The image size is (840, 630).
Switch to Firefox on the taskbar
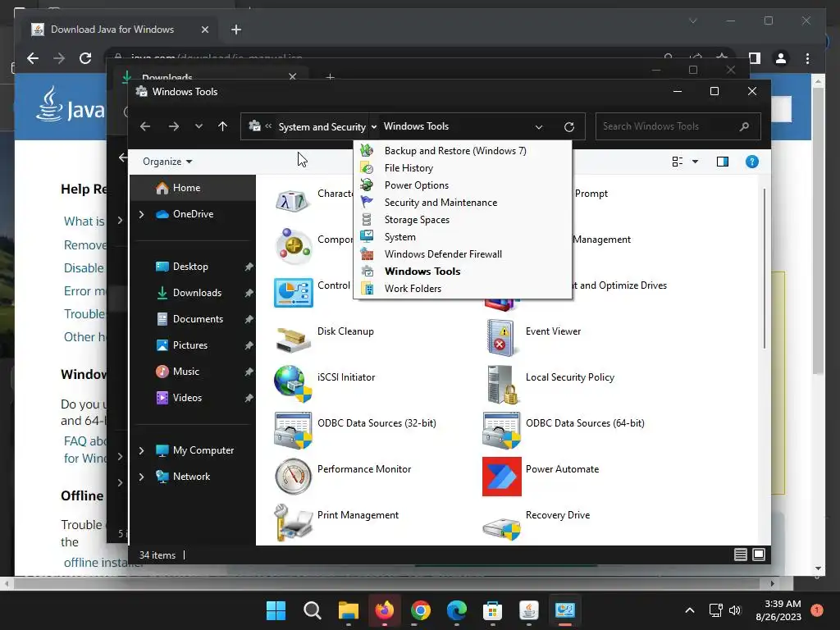coord(384,610)
